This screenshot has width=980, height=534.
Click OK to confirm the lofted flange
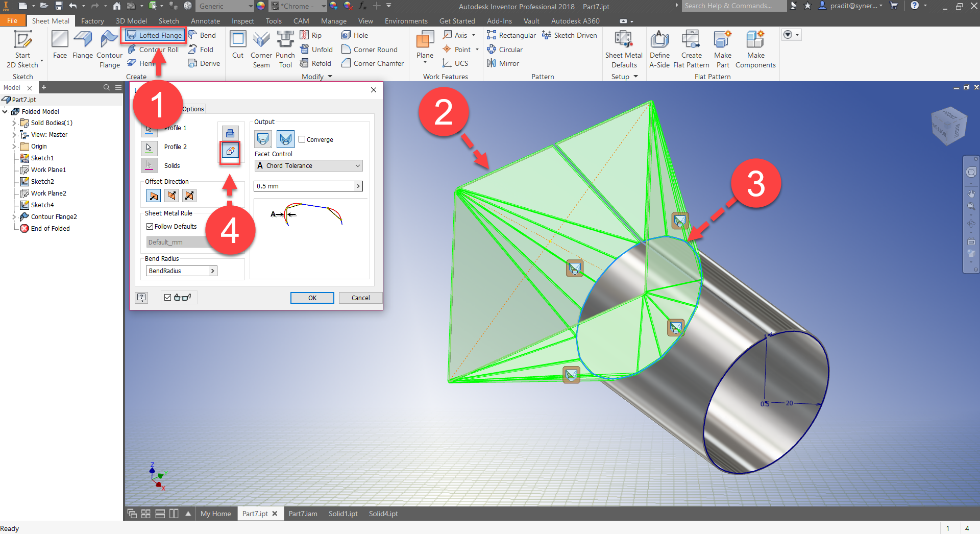tap(312, 298)
